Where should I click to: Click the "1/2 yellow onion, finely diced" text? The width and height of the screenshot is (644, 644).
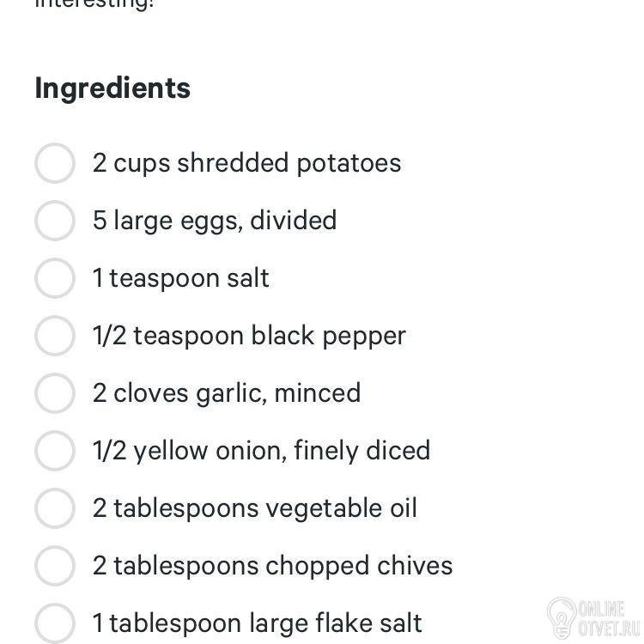point(261,451)
